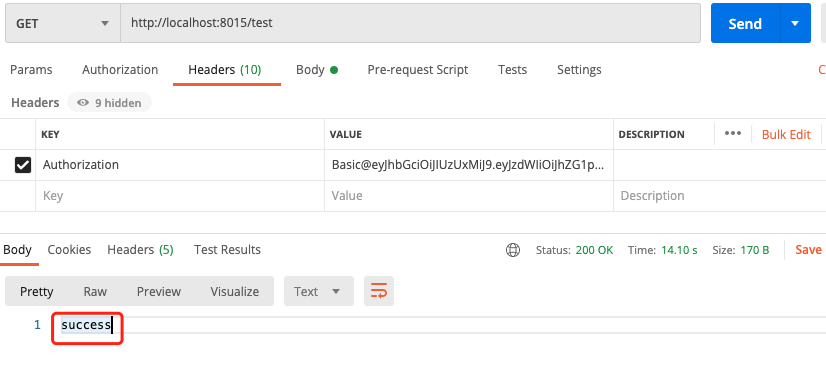This screenshot has height=378, width=826.
Task: Open the response Cookies tab
Action: pyautogui.click(x=70, y=250)
